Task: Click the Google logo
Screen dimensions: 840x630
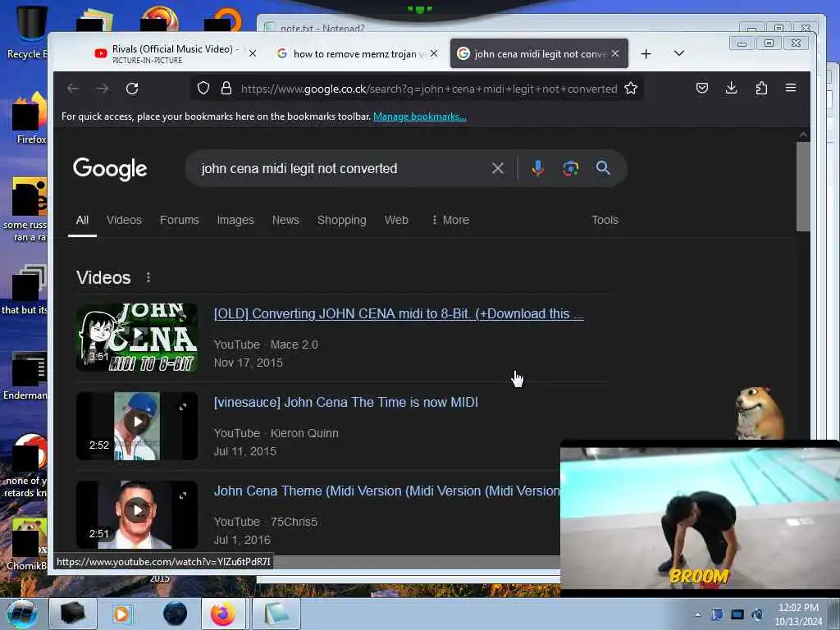Action: [110, 169]
